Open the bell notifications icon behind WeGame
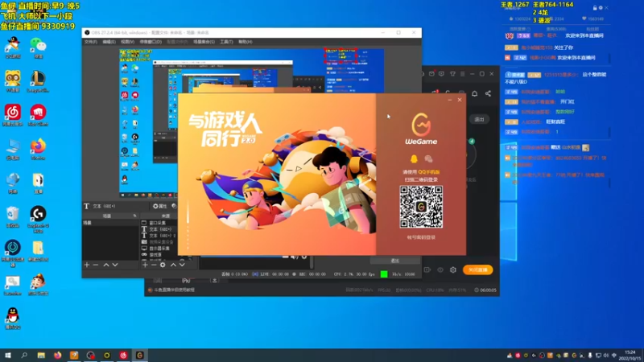 tap(474, 93)
